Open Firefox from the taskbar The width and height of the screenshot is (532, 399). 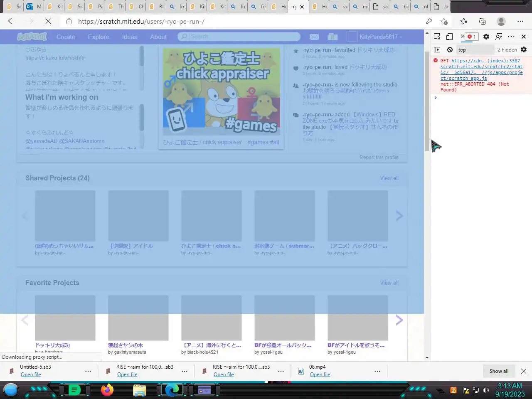[107, 390]
